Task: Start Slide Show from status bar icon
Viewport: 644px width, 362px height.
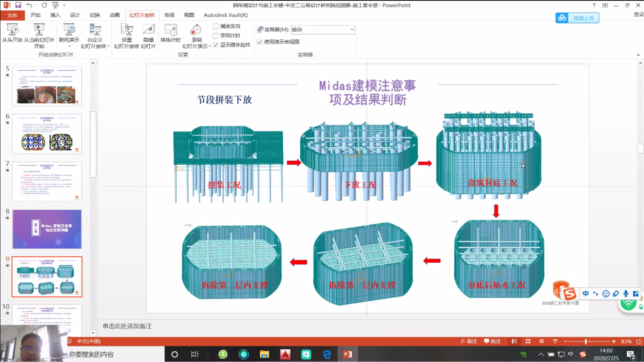Action: click(x=555, y=341)
